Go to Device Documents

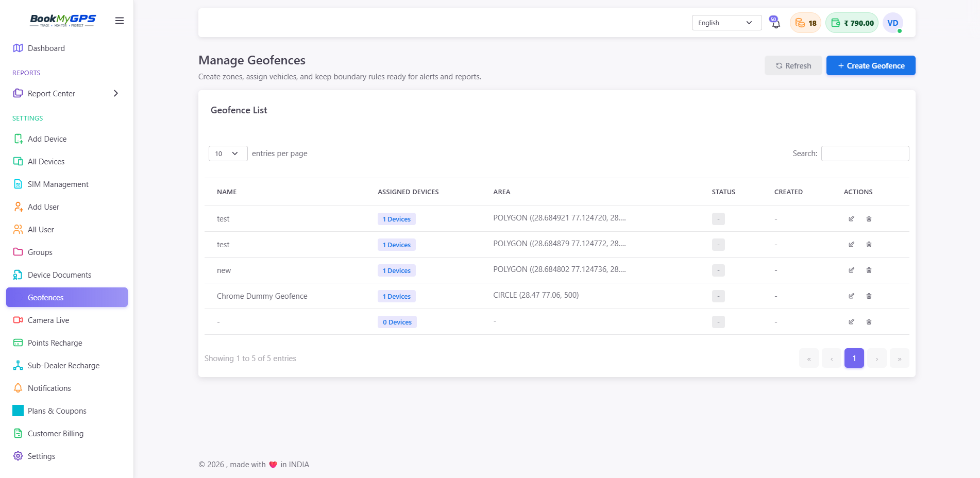(67, 275)
